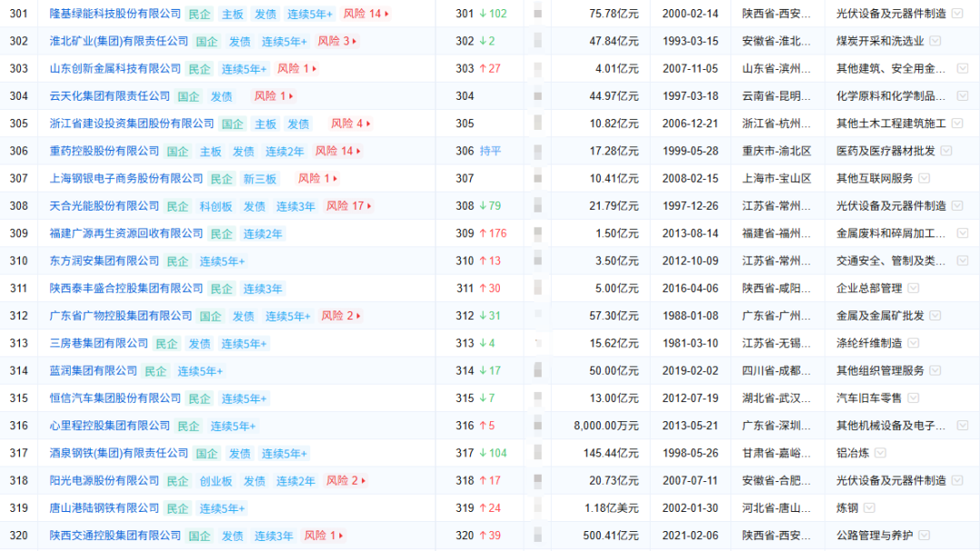980x551 pixels.
Task: Click 民企 tag for 三房巷集团
Action: click(x=166, y=343)
